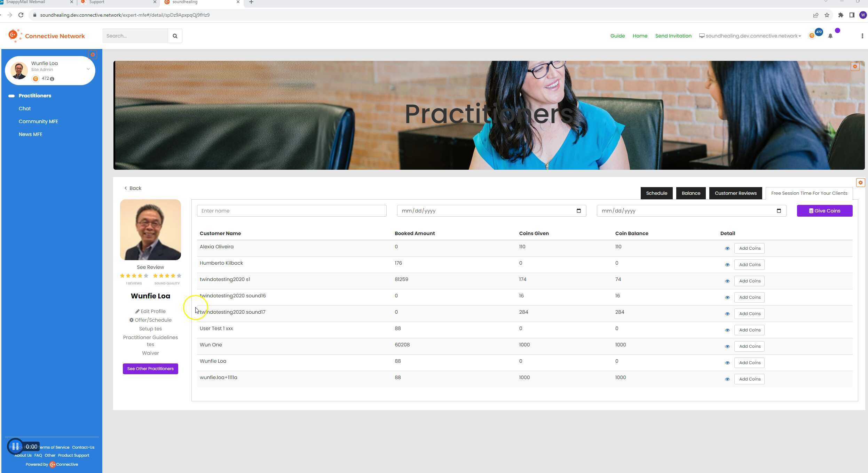868x473 pixels.
Task: Click the Back link
Action: click(x=133, y=188)
